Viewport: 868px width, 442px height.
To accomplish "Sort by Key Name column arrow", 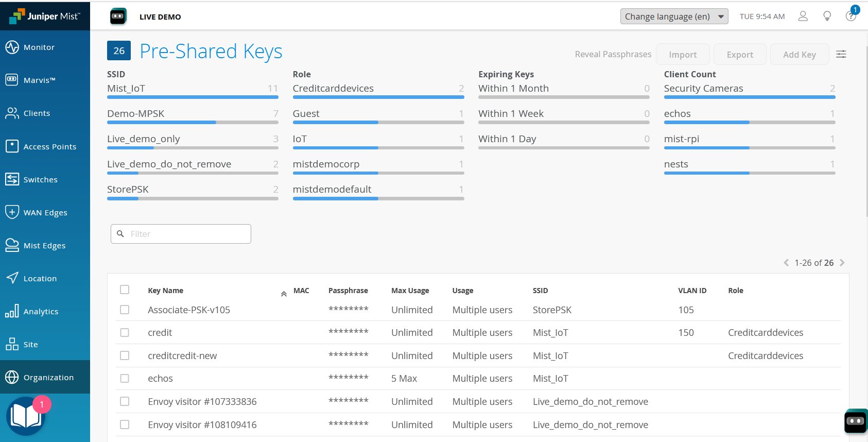I will click(x=284, y=294).
